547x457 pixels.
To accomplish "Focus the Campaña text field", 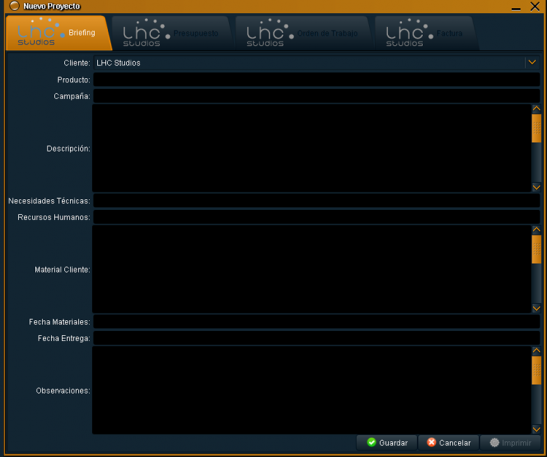I will (316, 96).
